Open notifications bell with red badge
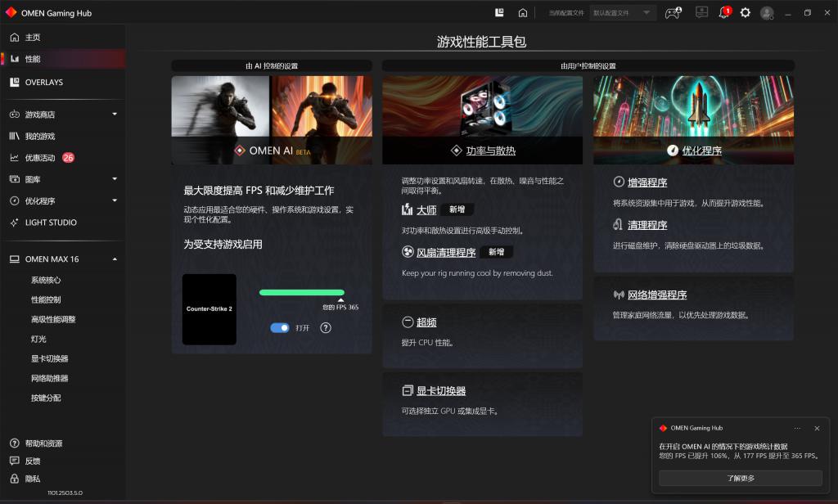This screenshot has height=504, width=838. point(725,12)
